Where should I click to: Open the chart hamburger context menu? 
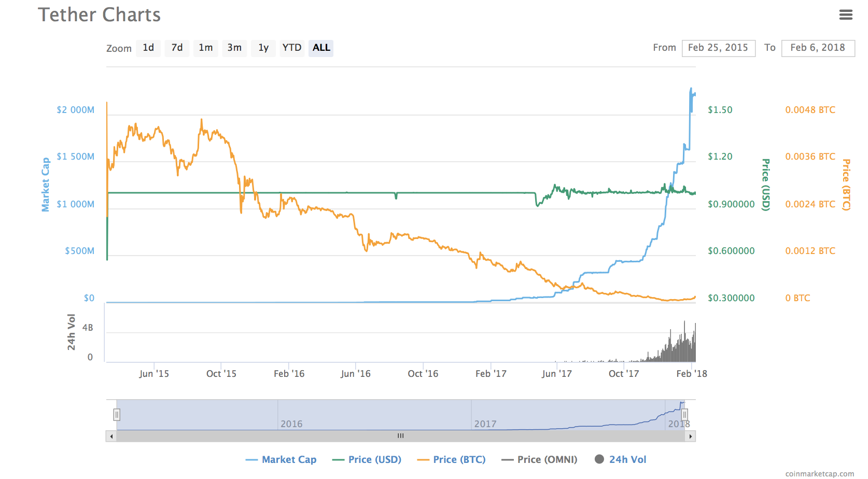point(846,15)
